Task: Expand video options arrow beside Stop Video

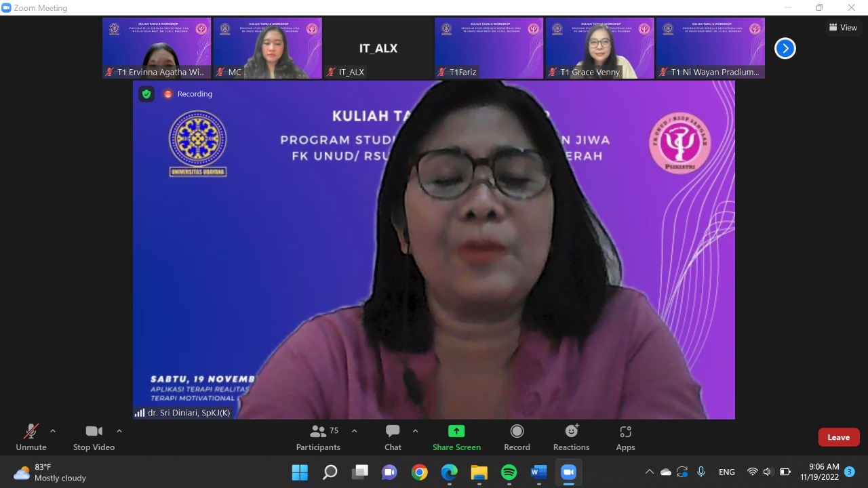Action: pyautogui.click(x=119, y=431)
